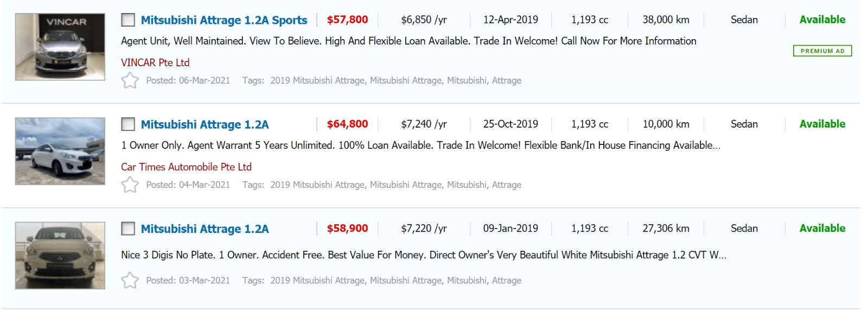This screenshot has height=316, width=868.
Task: Open the Mitsubishi Attrage 1.2A Sports listing title
Action: pos(224,20)
